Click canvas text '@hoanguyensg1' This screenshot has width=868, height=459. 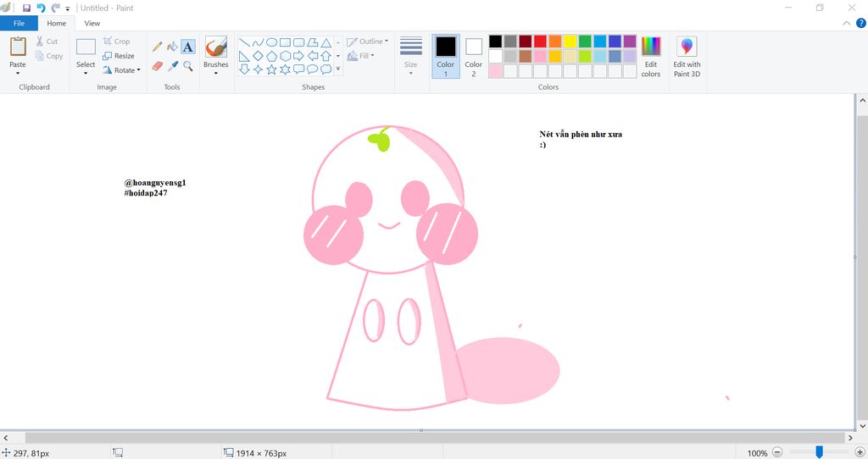155,182
